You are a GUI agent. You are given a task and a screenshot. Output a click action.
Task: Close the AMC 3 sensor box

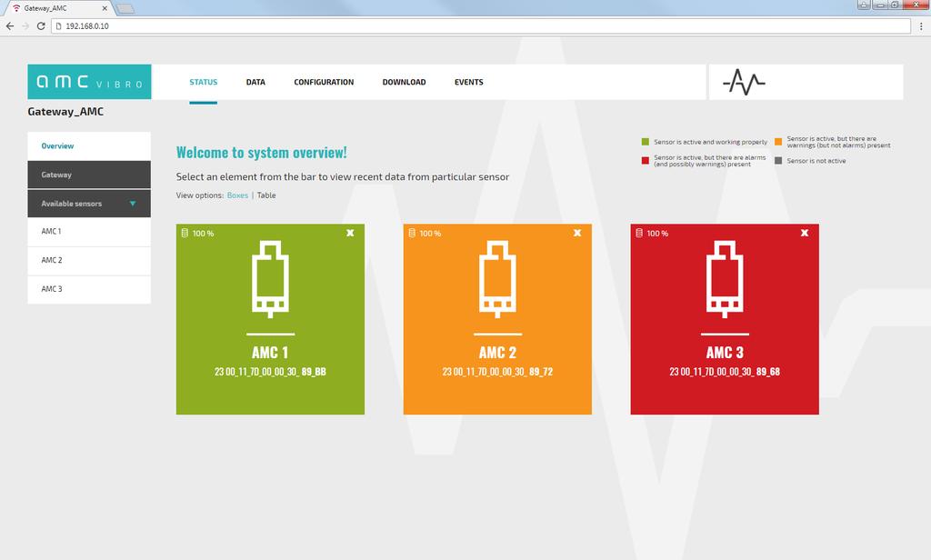pos(805,233)
